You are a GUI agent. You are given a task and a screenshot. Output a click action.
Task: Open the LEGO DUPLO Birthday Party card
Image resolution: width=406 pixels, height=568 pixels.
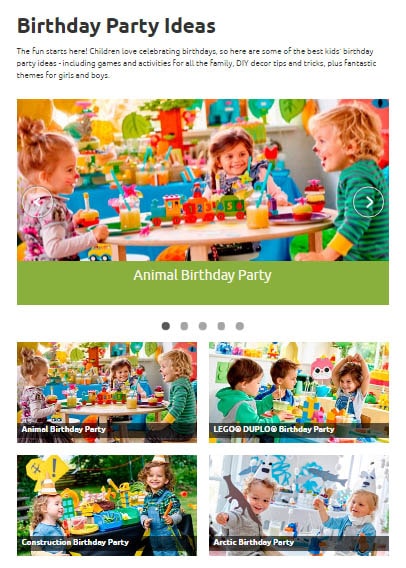pyautogui.click(x=299, y=392)
